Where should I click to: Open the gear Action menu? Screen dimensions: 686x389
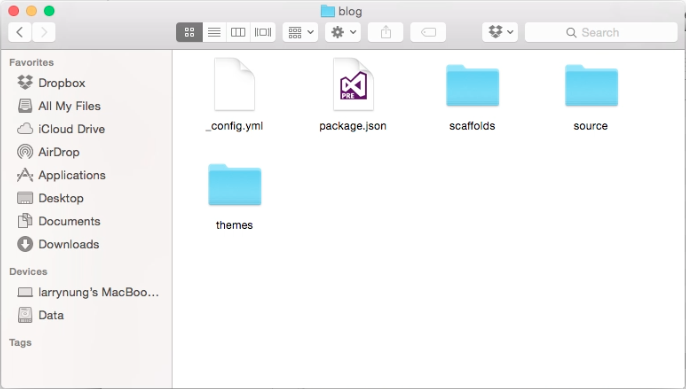(343, 32)
